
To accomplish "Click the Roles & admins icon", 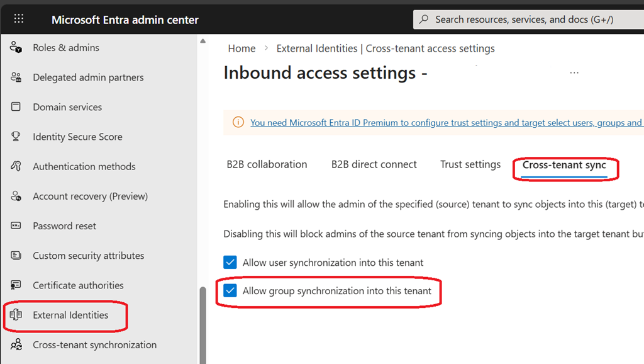I will pyautogui.click(x=16, y=48).
